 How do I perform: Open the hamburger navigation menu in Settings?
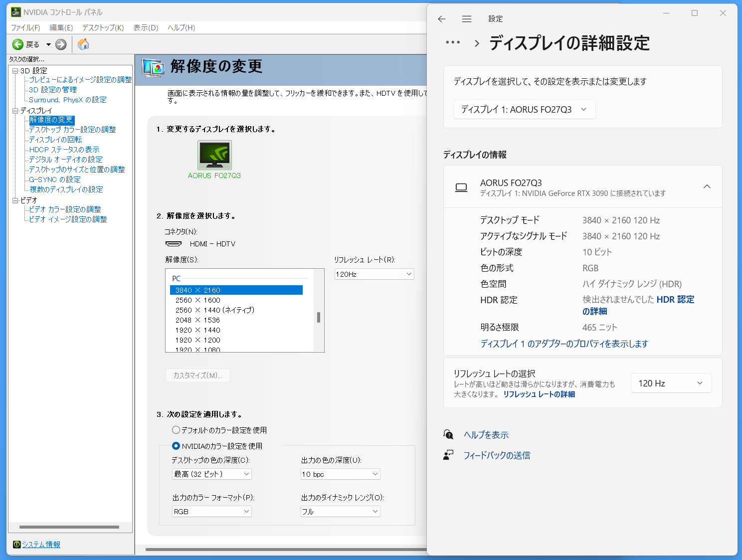point(467,19)
